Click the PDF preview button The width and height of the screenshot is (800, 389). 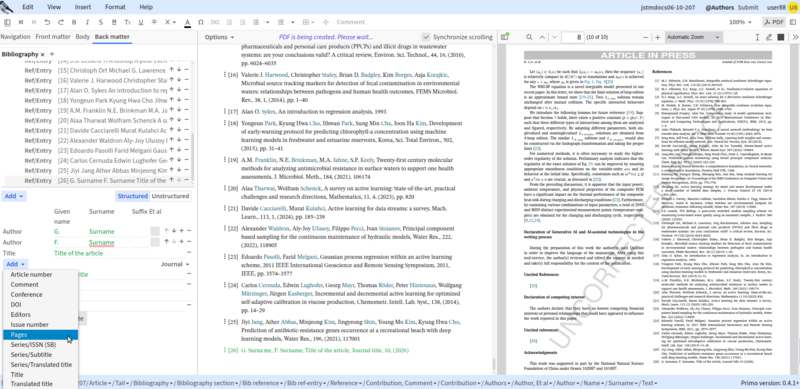[773, 22]
